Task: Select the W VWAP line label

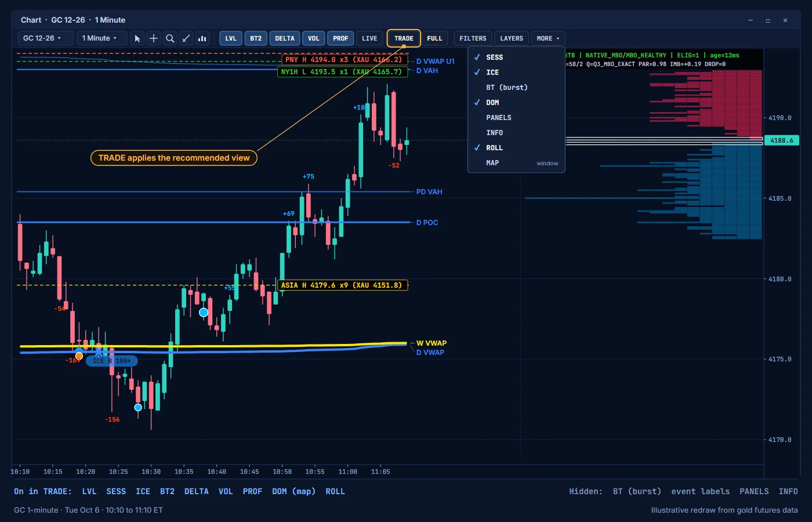Action: click(432, 343)
